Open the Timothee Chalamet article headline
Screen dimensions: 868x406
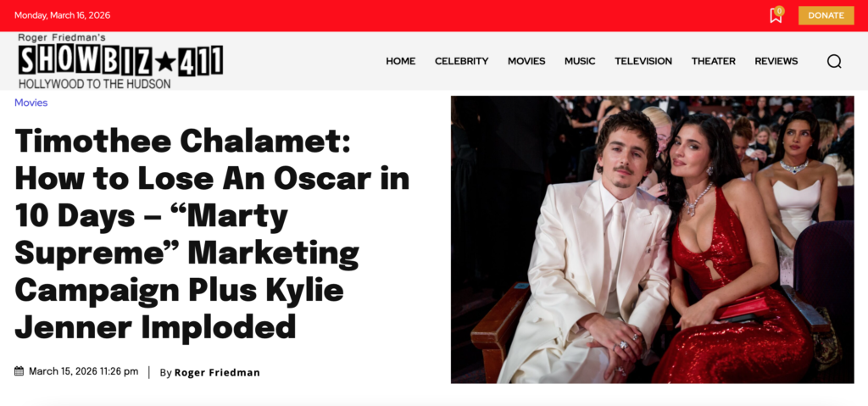point(212,234)
